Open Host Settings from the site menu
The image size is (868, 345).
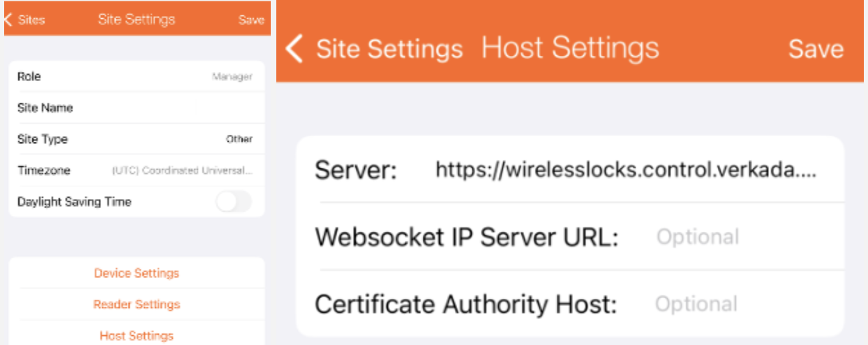pos(137,336)
